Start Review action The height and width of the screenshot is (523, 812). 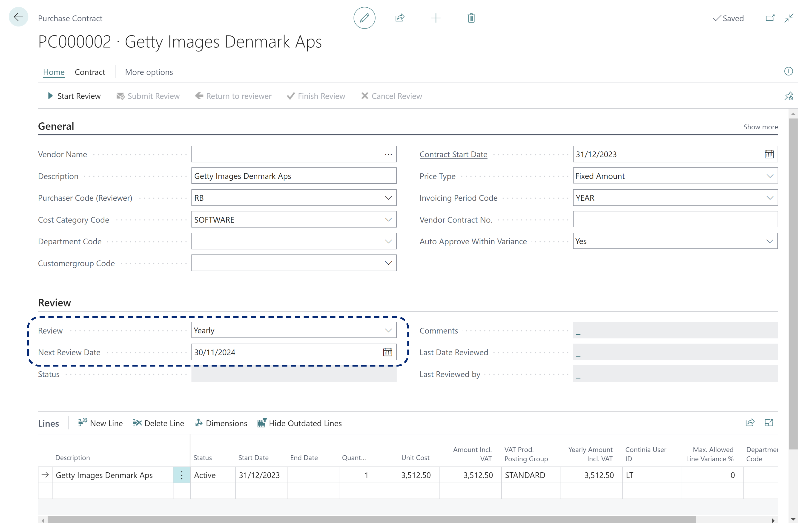tap(74, 96)
